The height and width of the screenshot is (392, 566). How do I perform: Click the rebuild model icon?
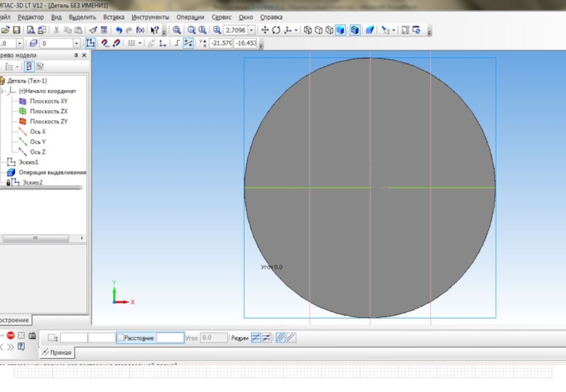(417, 30)
